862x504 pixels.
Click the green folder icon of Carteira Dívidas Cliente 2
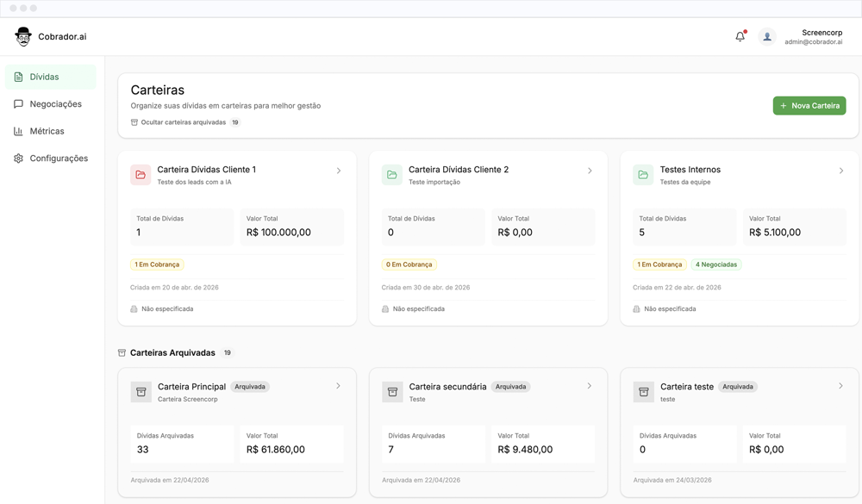(392, 175)
